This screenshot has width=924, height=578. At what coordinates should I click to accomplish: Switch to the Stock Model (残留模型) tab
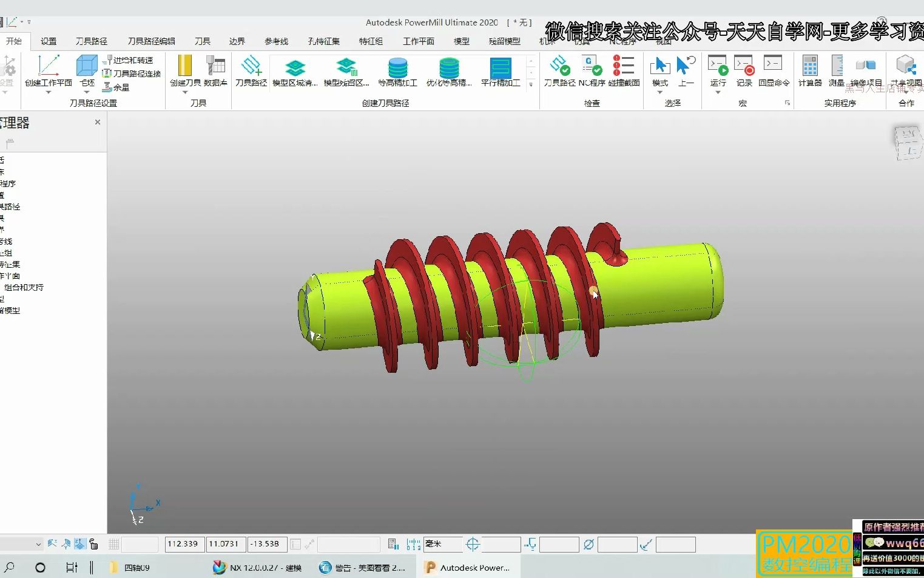504,41
